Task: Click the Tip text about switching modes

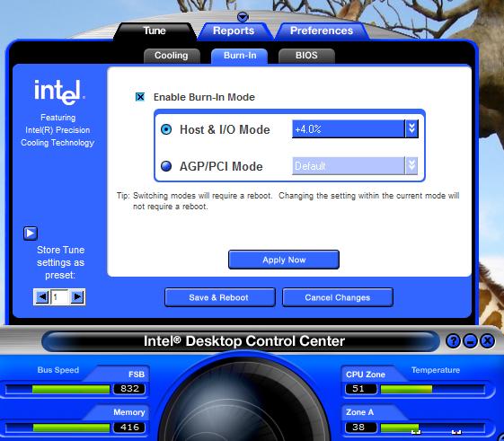Action: click(x=288, y=201)
